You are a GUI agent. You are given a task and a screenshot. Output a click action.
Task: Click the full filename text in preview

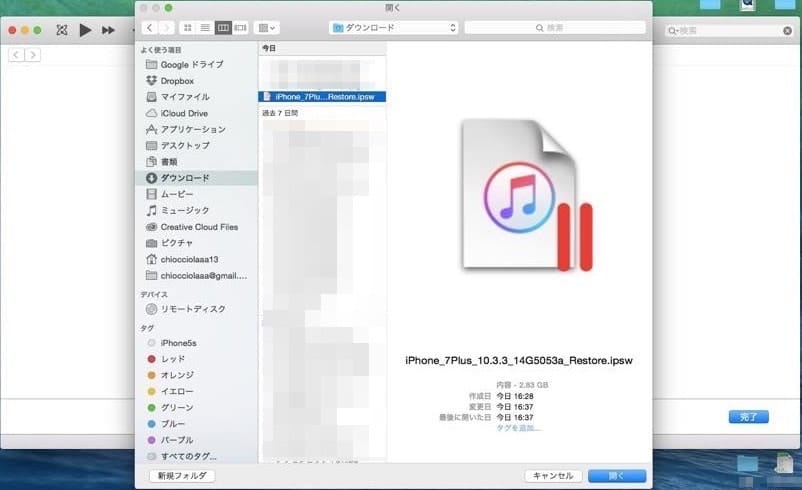(x=519, y=361)
